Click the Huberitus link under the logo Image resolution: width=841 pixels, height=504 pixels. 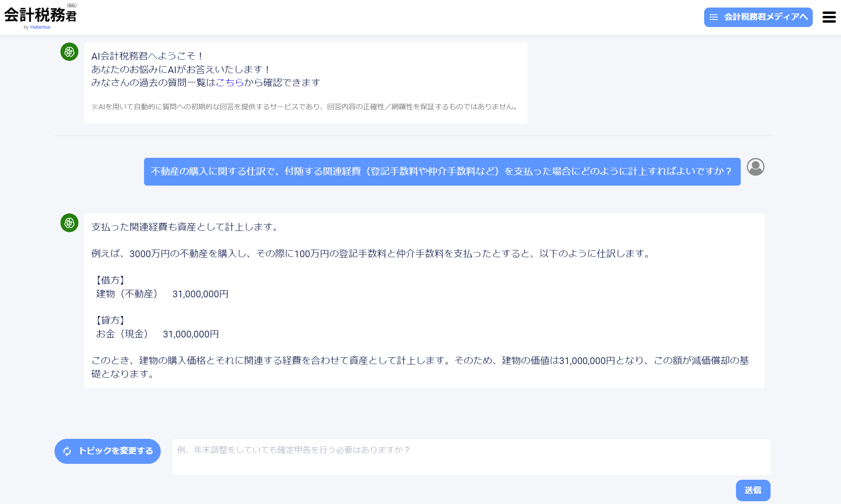tap(40, 27)
